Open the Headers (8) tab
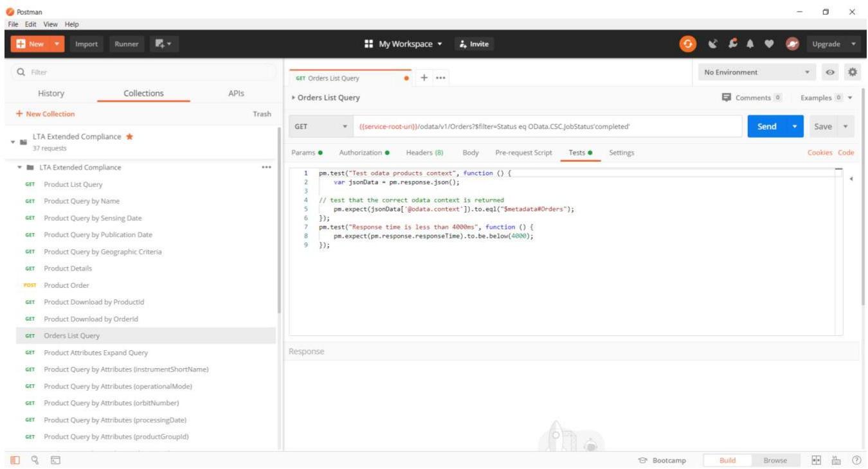The width and height of the screenshot is (868, 469). tap(424, 153)
